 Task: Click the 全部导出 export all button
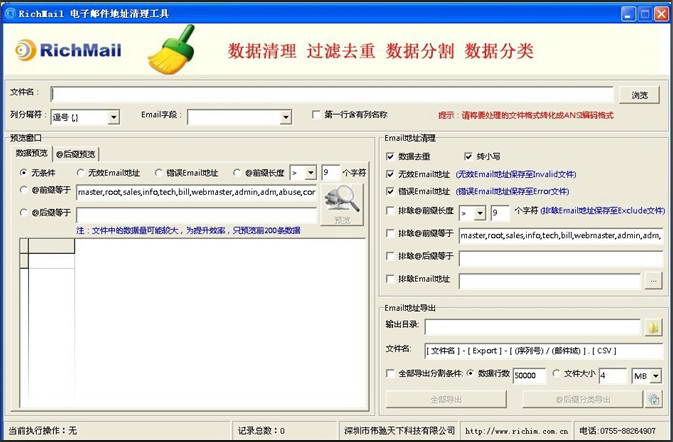446,400
